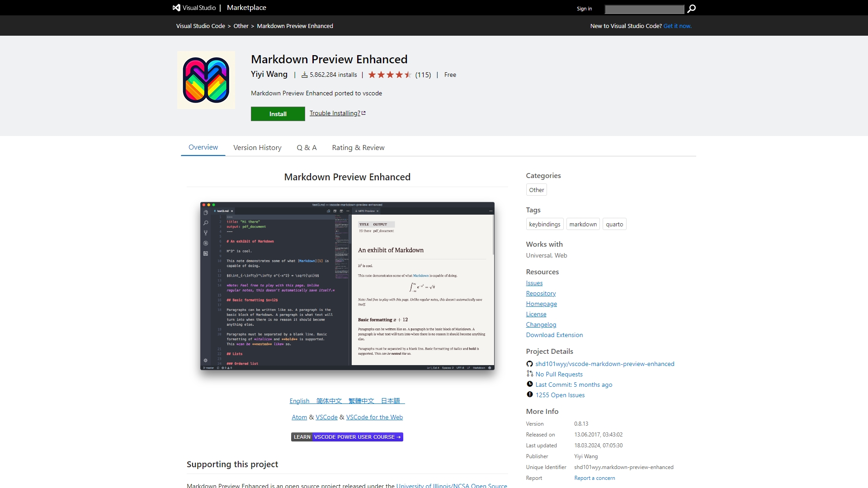Click the extension preview screenshot
The height and width of the screenshot is (488, 868).
tap(347, 286)
